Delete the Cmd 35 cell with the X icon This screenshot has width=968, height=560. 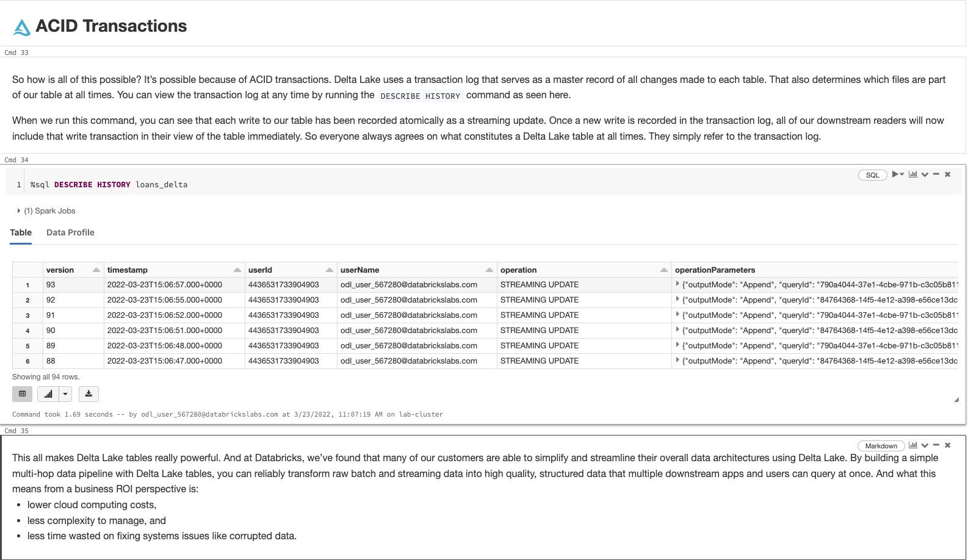tap(948, 445)
